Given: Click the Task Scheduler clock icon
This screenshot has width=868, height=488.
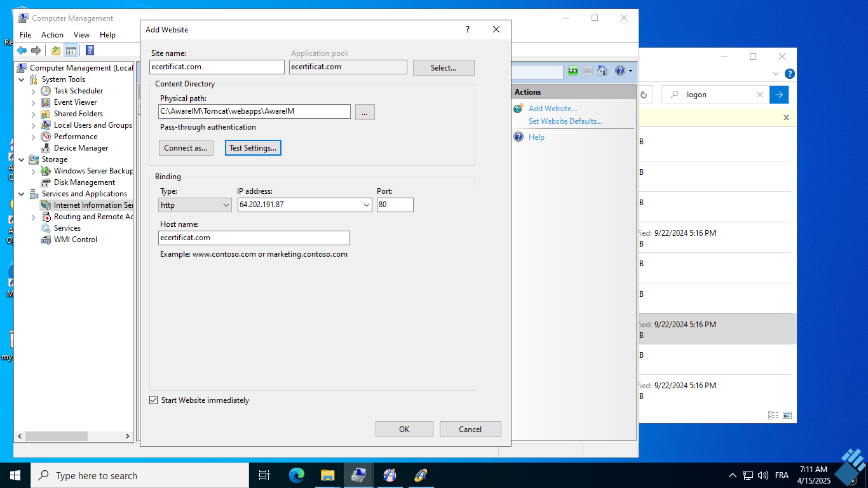Looking at the screenshot, I should point(46,91).
